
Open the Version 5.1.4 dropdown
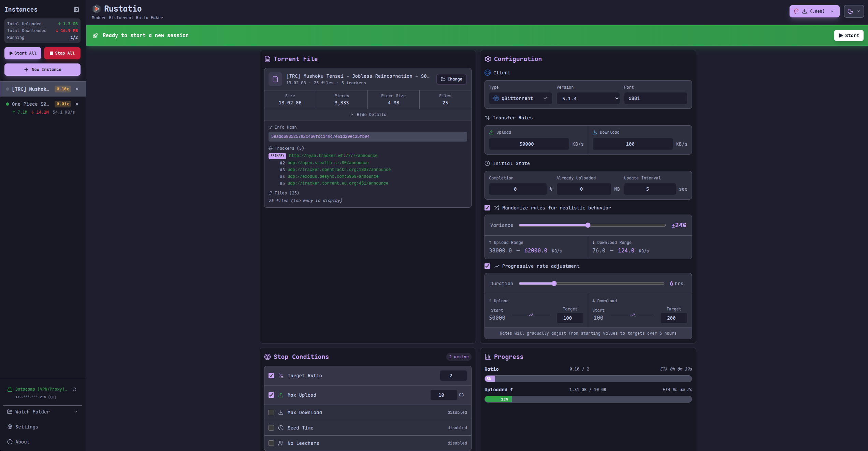click(588, 99)
